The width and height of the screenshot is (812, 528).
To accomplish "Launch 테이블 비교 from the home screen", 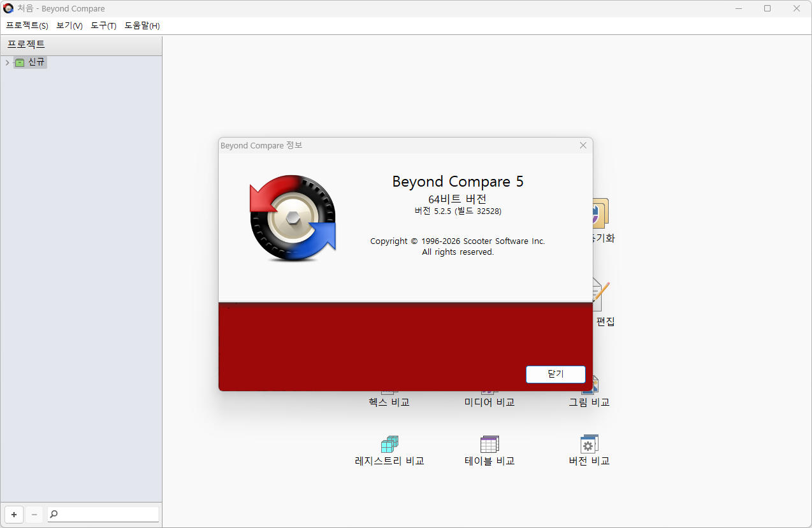I will (489, 445).
